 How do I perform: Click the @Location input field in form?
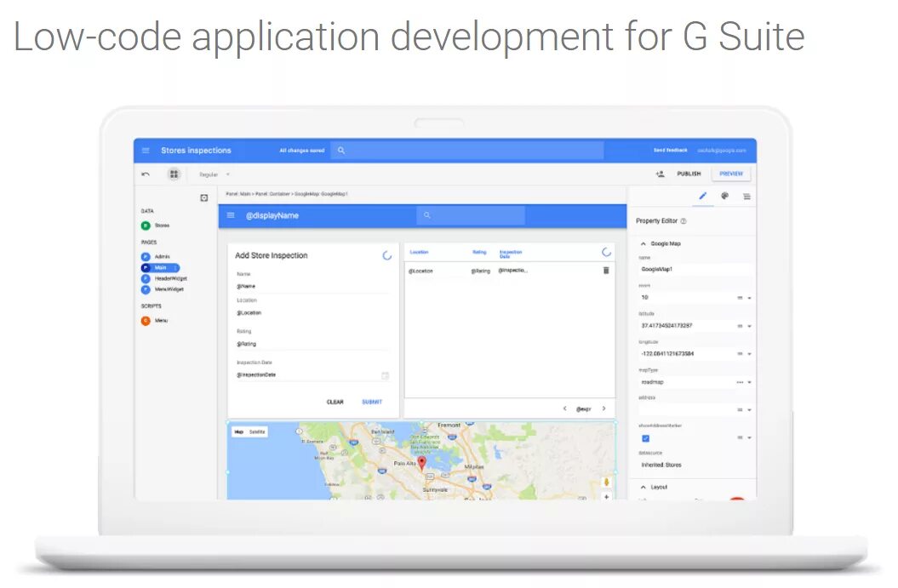pos(312,313)
